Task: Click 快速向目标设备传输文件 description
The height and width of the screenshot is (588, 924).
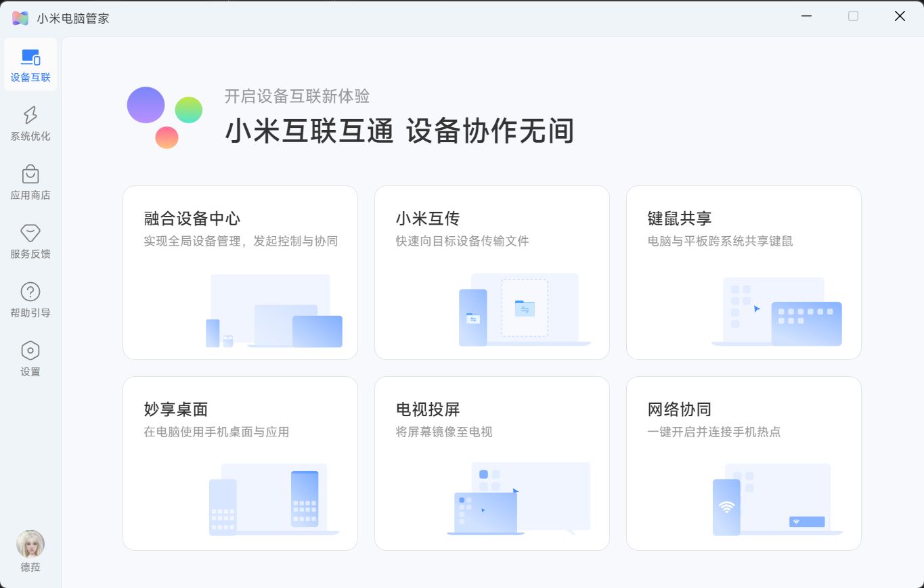Action: coord(462,241)
